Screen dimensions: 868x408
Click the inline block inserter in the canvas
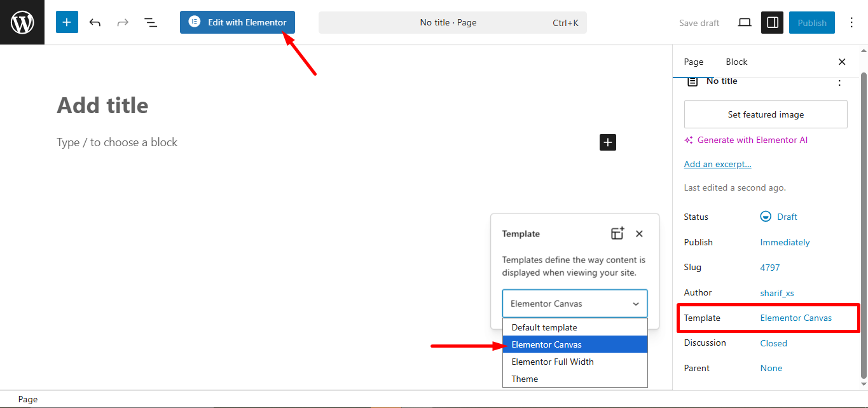coord(607,142)
